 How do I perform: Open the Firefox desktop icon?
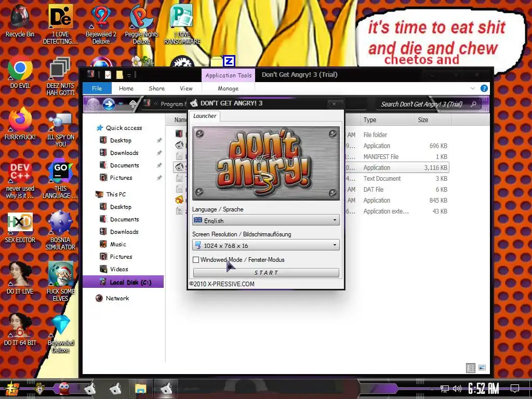click(20, 124)
